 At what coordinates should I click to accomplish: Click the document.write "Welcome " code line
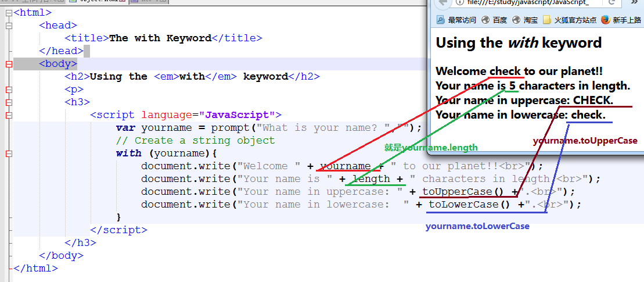(342, 166)
